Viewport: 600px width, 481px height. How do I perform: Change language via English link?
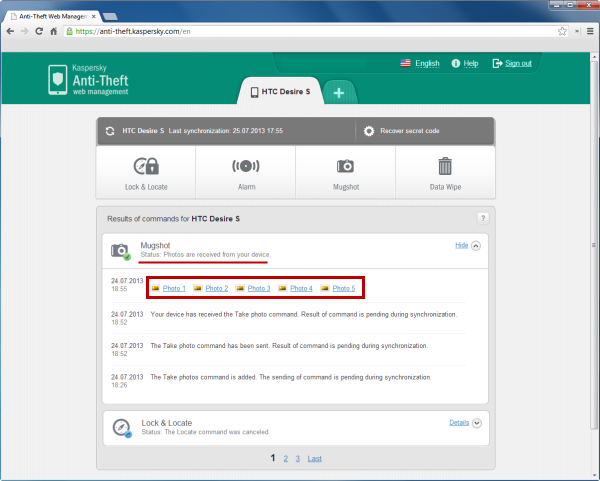click(427, 64)
